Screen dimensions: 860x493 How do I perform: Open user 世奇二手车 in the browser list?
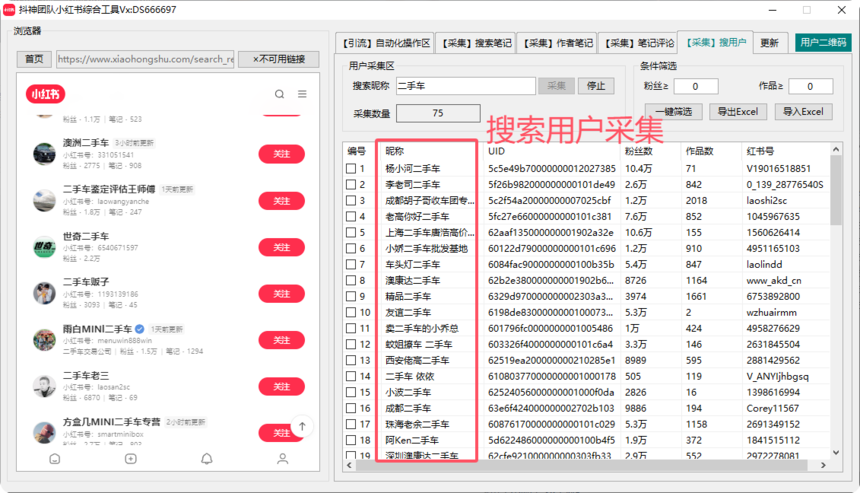point(86,236)
